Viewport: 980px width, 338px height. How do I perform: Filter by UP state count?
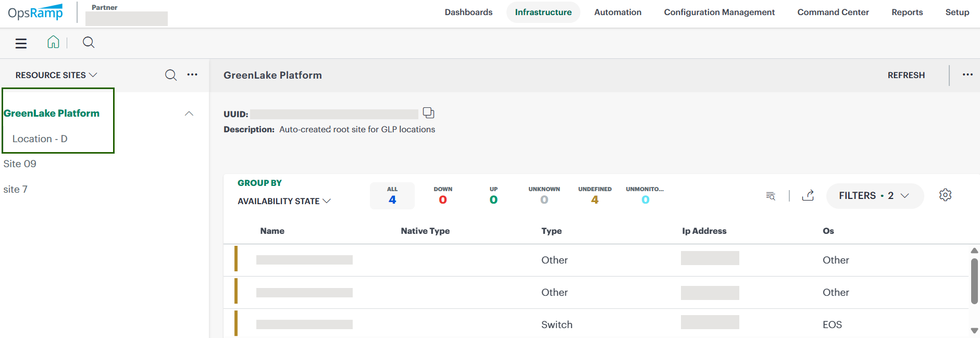[x=493, y=196]
